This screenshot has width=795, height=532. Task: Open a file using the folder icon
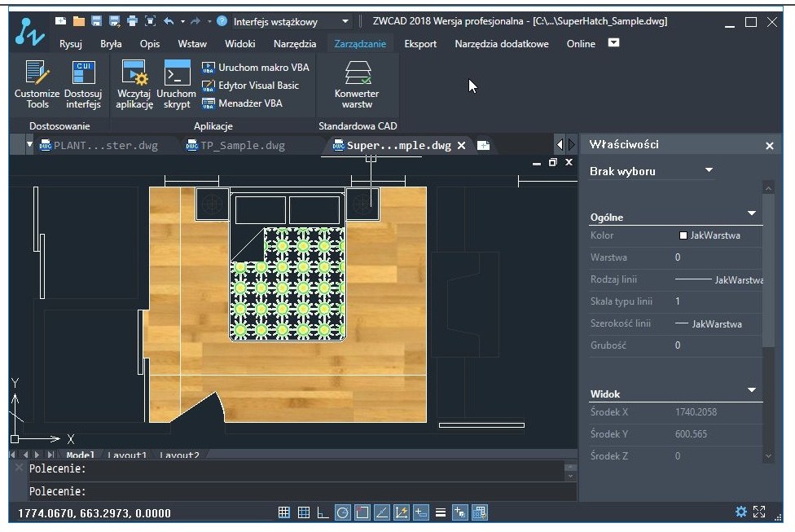click(x=78, y=21)
